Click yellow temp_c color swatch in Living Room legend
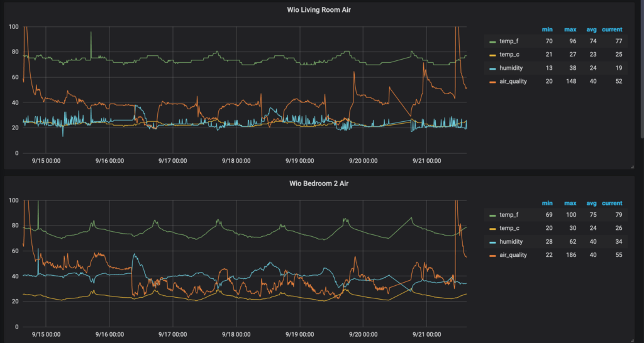 (494, 55)
